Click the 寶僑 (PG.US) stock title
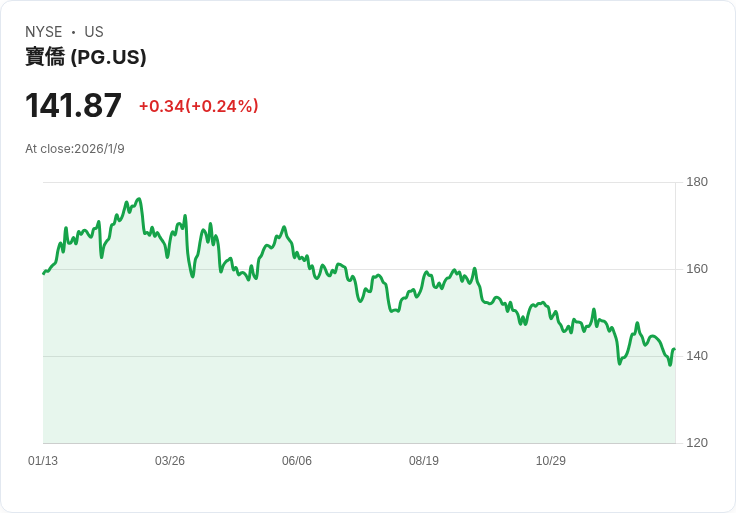736x513 pixels. pos(86,57)
